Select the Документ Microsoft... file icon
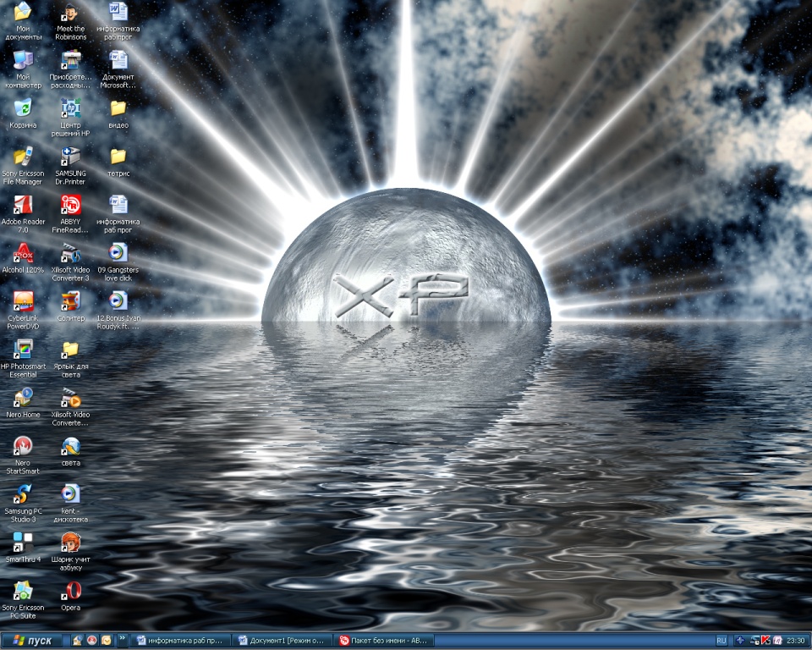The height and width of the screenshot is (650, 812). tap(118, 70)
